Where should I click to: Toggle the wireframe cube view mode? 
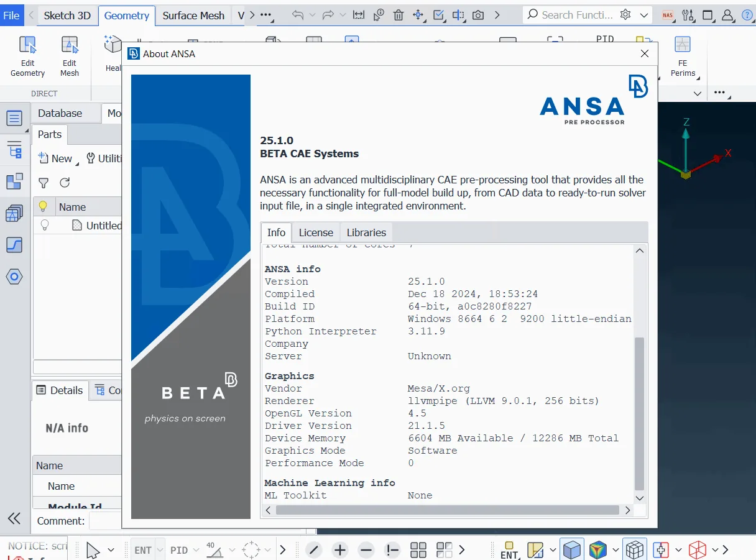click(635, 550)
